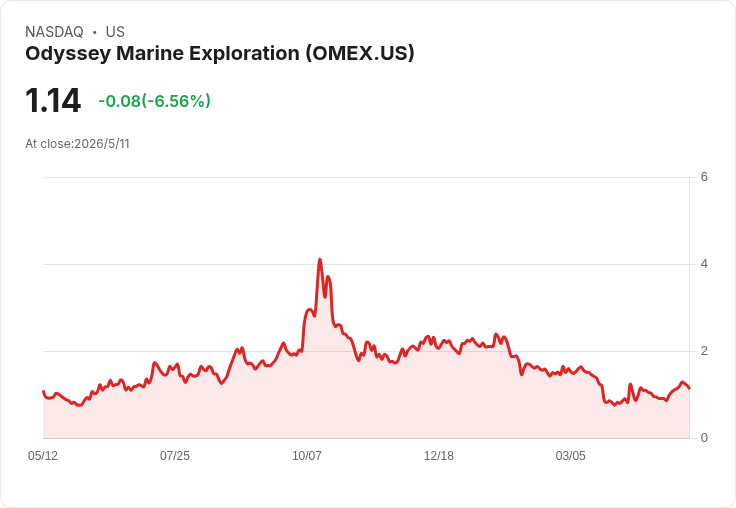
Task: Click the shaded area under the price line
Action: (x=366, y=404)
